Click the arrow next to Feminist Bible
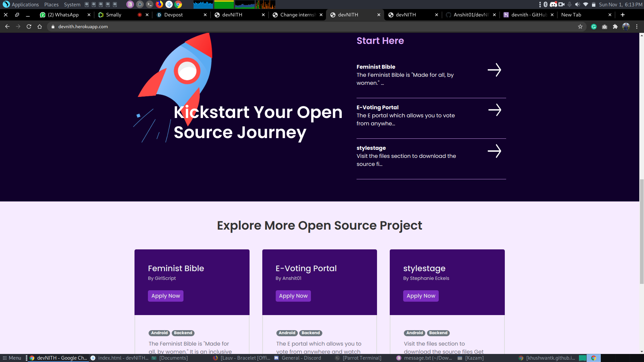Image resolution: width=644 pixels, height=362 pixels. [494, 70]
